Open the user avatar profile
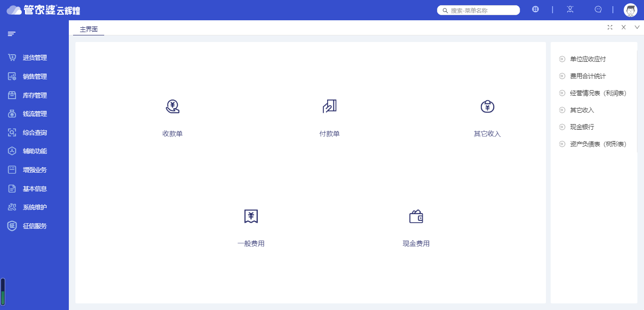 [x=630, y=10]
